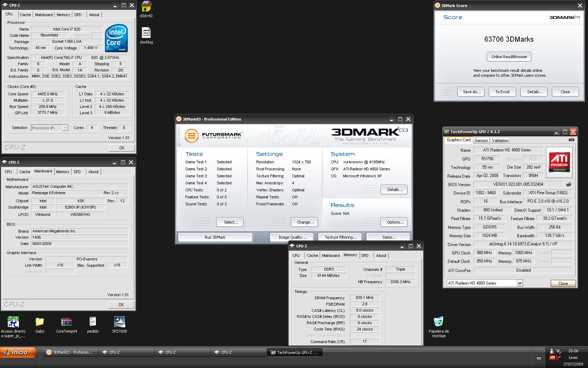The width and height of the screenshot is (588, 368).
Task: Click Save As... in 3DMark Score
Action: click(471, 92)
